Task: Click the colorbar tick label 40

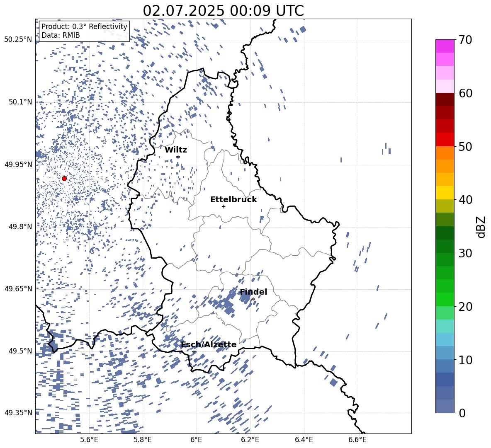Action: [466, 200]
